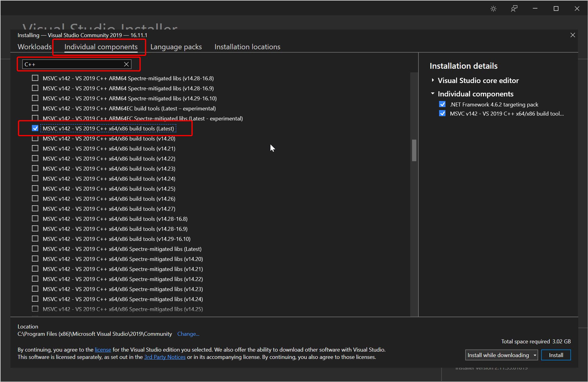Open the Installation locations tab

pos(247,47)
